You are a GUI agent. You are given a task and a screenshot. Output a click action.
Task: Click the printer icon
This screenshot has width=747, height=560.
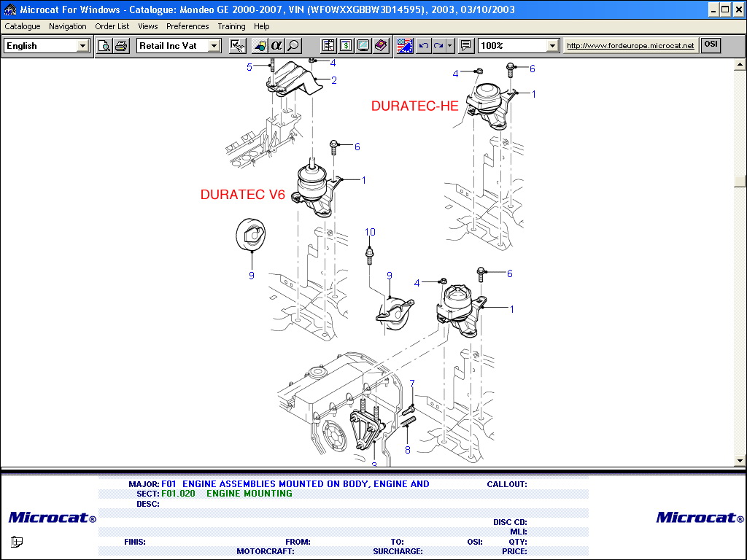121,46
